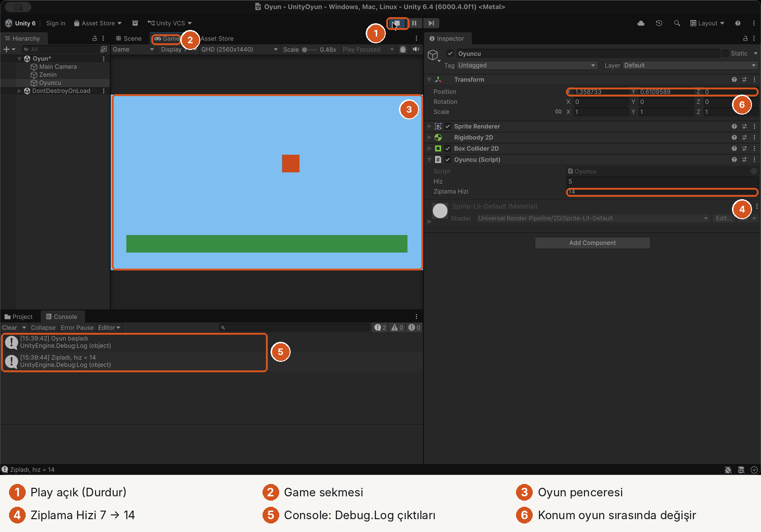Lock the Hierarchy panel

(94, 39)
